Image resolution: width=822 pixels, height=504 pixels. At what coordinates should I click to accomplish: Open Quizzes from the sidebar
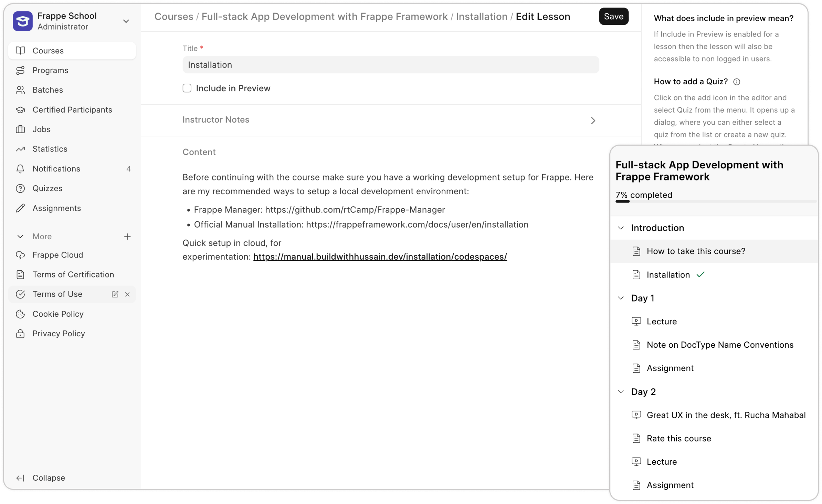[48, 188]
